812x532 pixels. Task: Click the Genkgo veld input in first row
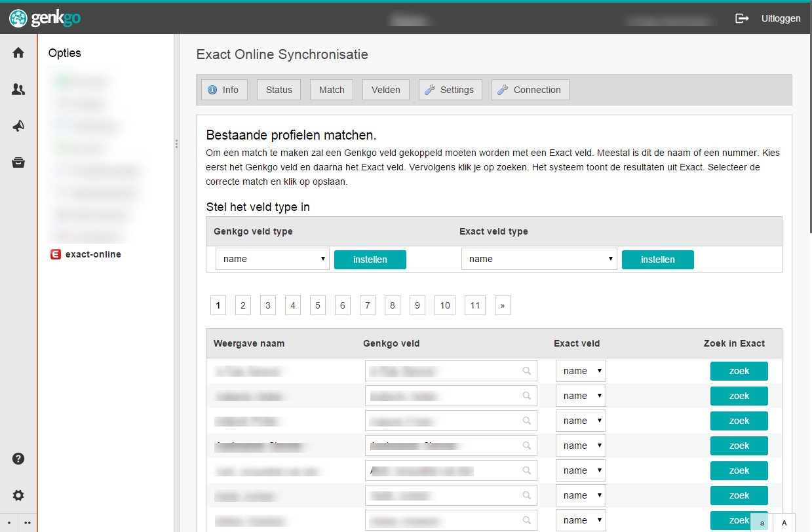tap(451, 371)
